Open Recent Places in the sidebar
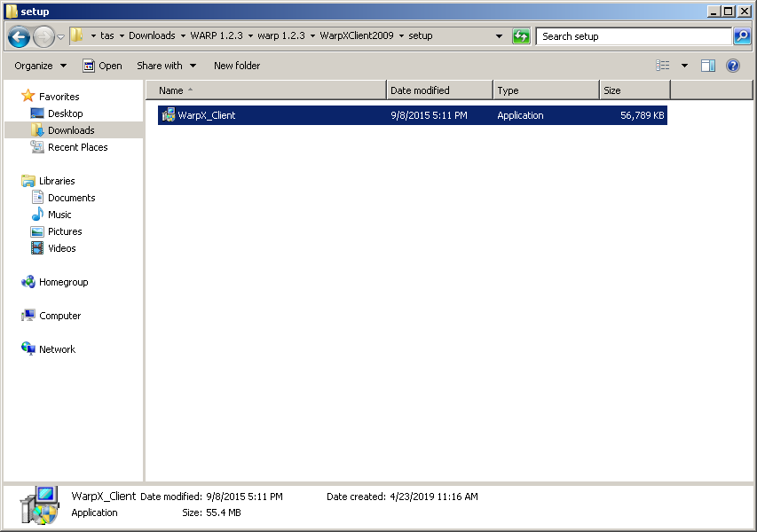 (78, 147)
